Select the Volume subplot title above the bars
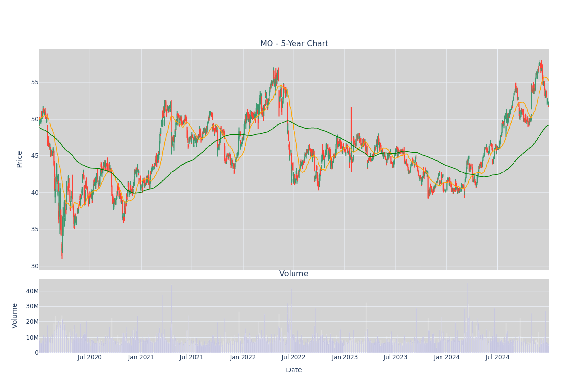This screenshot has height=392, width=588. pyautogui.click(x=294, y=274)
